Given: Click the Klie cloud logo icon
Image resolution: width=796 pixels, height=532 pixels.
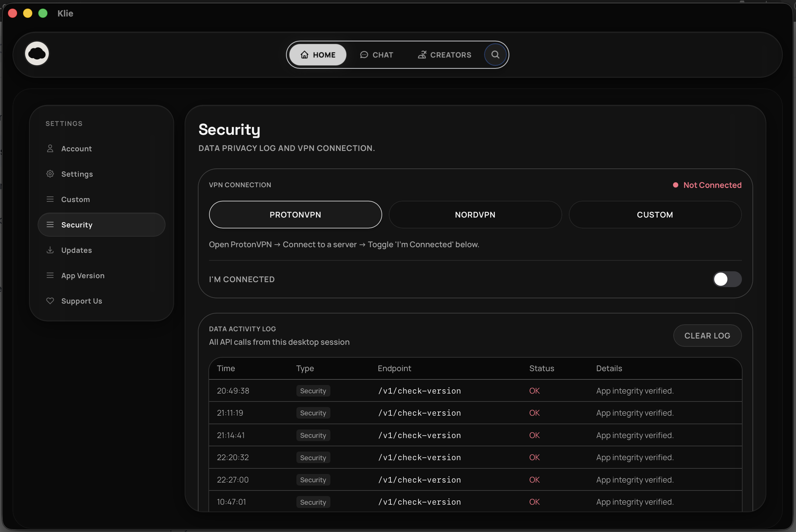Looking at the screenshot, I should [37, 54].
